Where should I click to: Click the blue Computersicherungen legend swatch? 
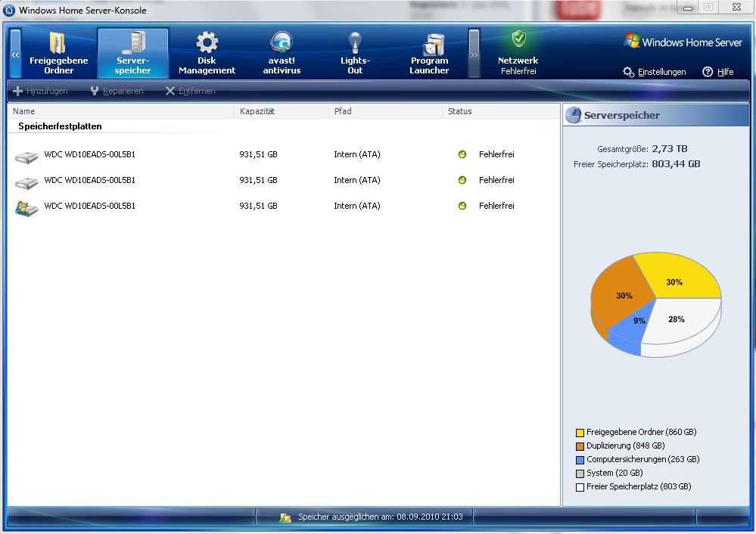pos(580,461)
